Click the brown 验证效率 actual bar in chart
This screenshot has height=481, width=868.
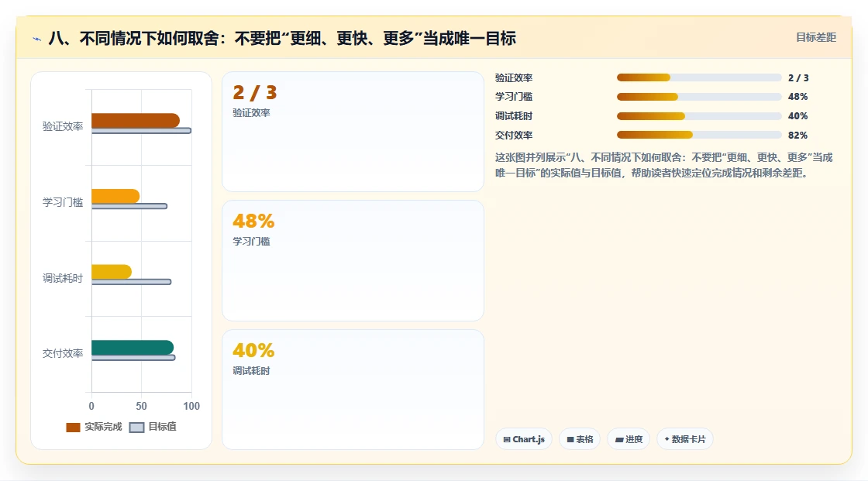pos(136,120)
